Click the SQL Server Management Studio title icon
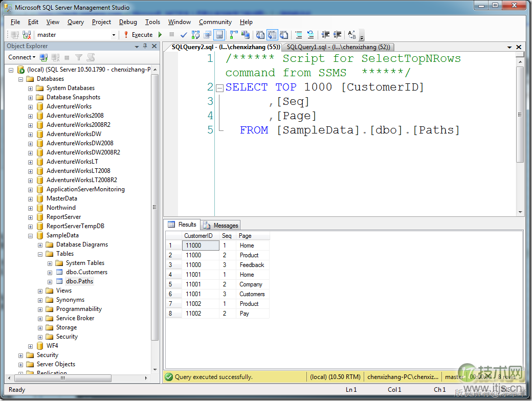Screen dimensions: 532x401 pyautogui.click(x=8, y=7)
